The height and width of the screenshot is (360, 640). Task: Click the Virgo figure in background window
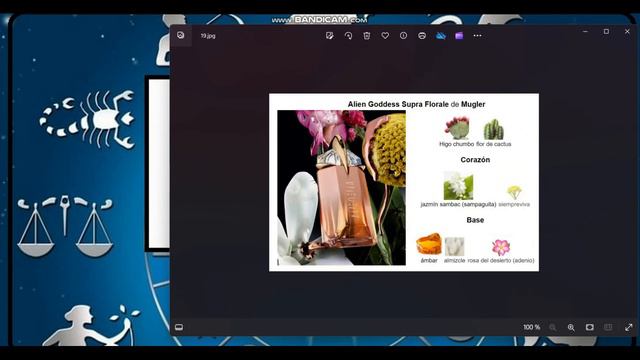92,325
